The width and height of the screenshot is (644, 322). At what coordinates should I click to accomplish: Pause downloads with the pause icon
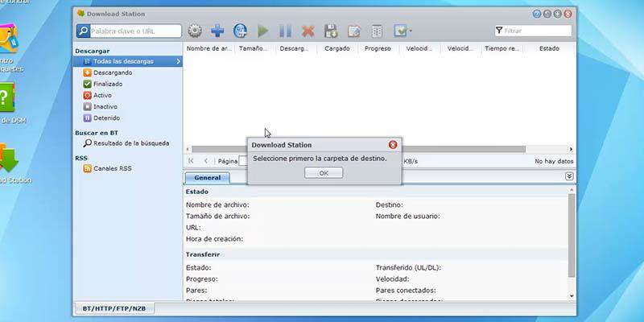pos(286,31)
